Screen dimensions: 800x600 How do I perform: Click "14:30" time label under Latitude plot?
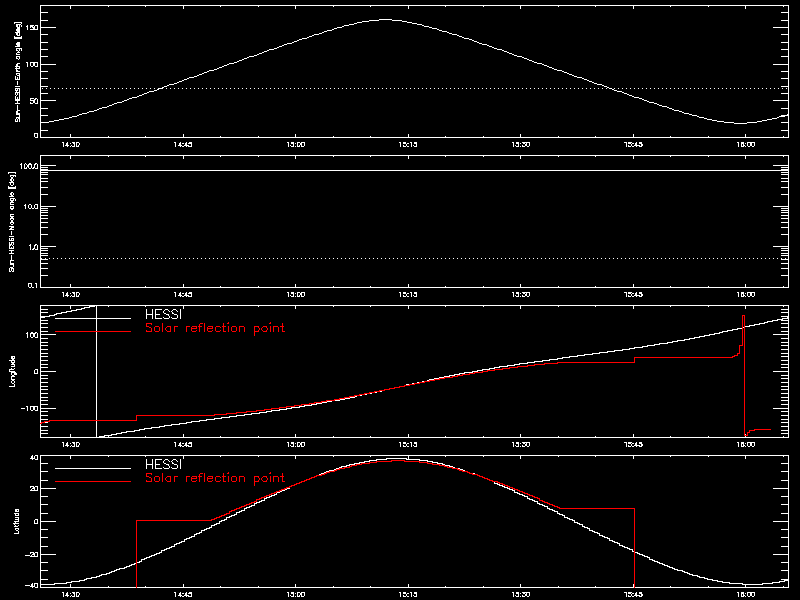point(70,595)
